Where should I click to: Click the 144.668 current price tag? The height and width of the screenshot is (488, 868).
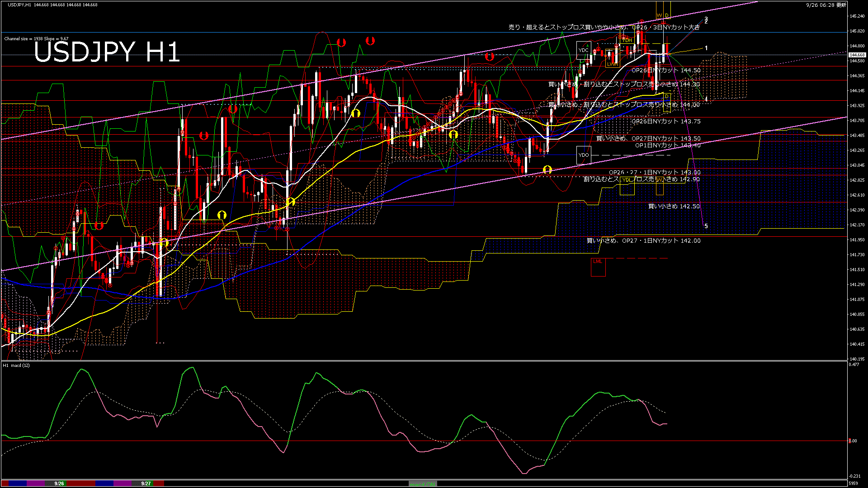tap(857, 55)
